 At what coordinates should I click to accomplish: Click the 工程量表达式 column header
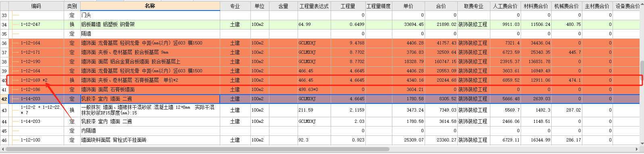(x=314, y=6)
